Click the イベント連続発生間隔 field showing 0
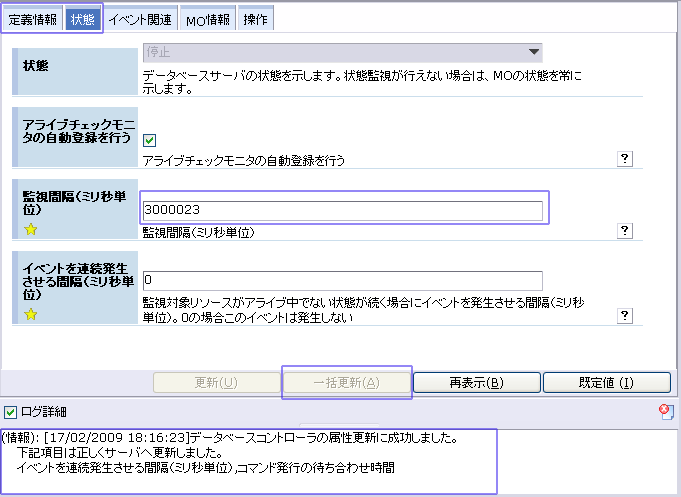 (342, 280)
